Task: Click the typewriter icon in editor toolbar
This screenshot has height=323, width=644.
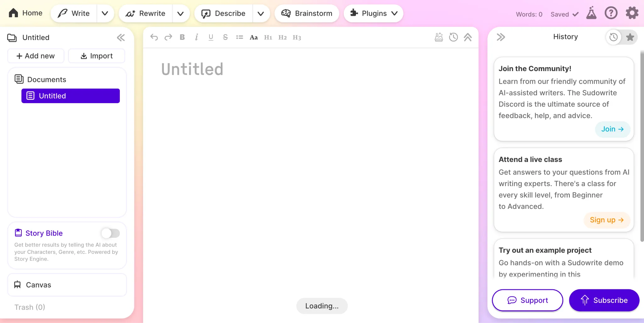Action: [439, 37]
